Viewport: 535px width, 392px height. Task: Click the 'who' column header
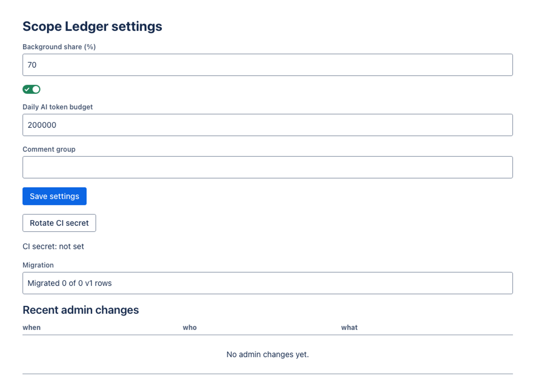pyautogui.click(x=189, y=327)
